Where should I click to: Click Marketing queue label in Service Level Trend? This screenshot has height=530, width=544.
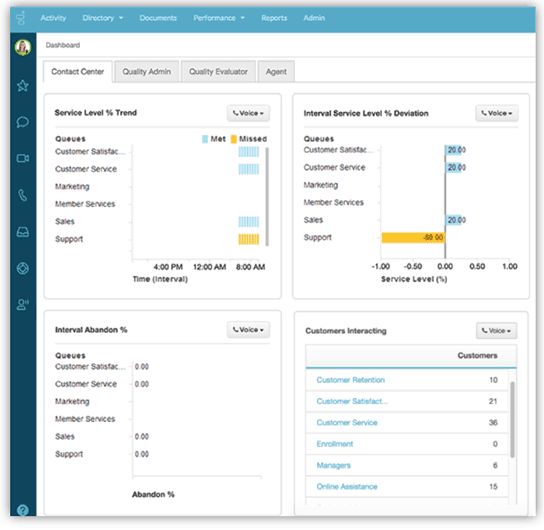click(x=72, y=187)
